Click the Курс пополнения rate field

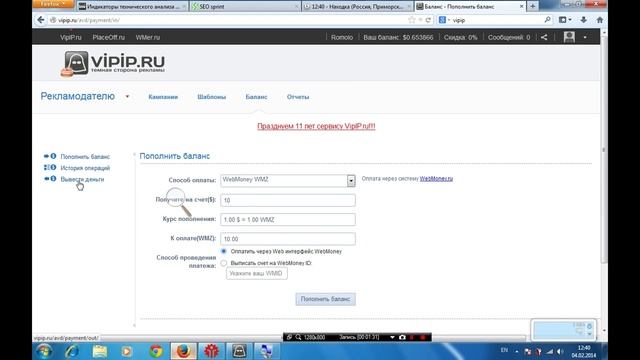(x=288, y=219)
